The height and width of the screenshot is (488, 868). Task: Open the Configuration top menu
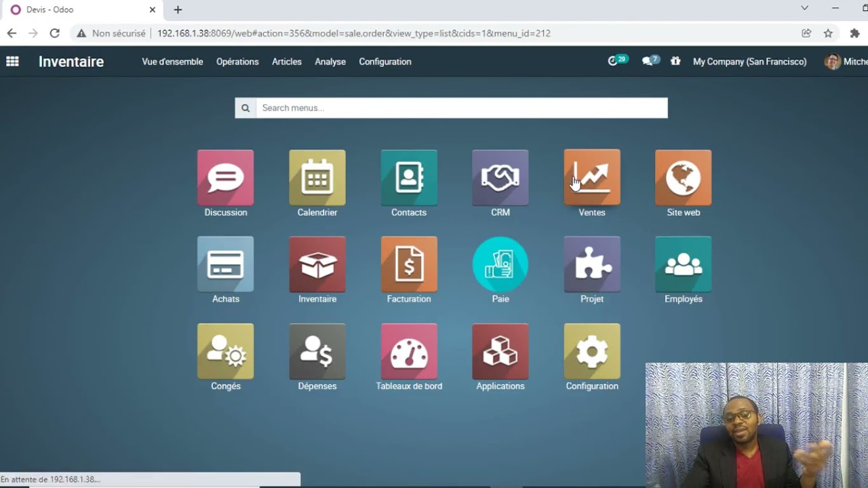pyautogui.click(x=385, y=62)
